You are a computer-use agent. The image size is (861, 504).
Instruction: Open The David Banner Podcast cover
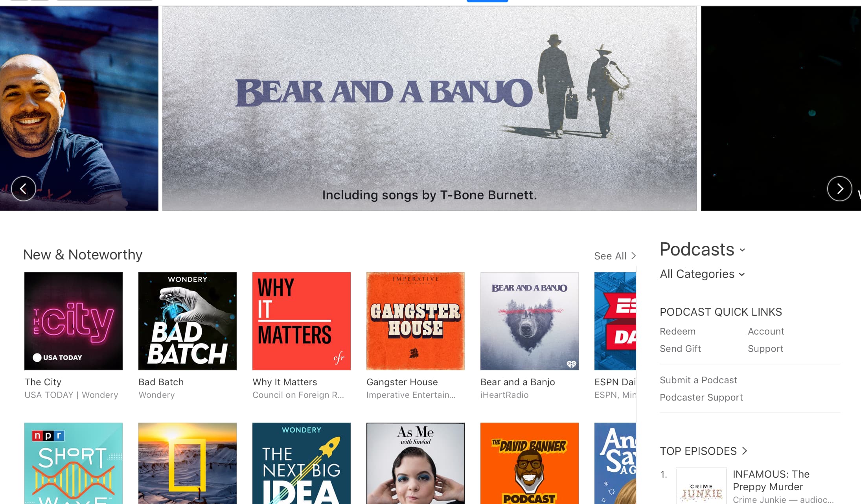click(x=530, y=463)
